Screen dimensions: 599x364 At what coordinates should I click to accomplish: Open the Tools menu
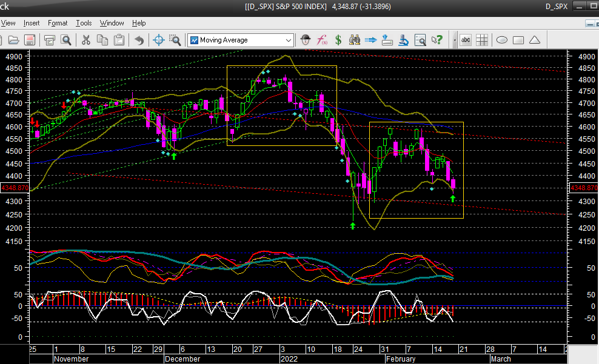(x=84, y=23)
